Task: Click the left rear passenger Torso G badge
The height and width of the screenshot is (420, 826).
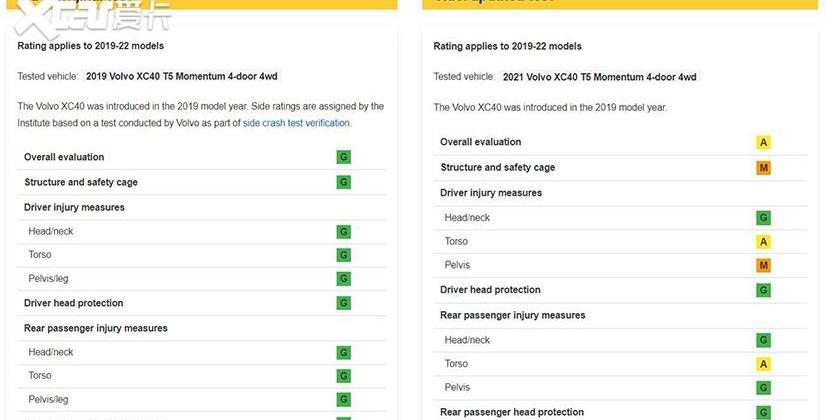Action: click(x=343, y=376)
